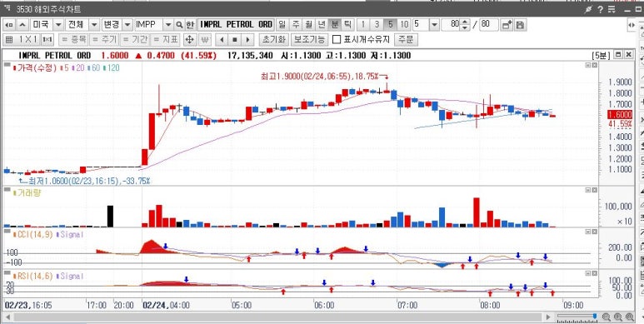644x324 pixels.
Task: Open the 1X1 chart grid layout button
Action: tap(22, 40)
